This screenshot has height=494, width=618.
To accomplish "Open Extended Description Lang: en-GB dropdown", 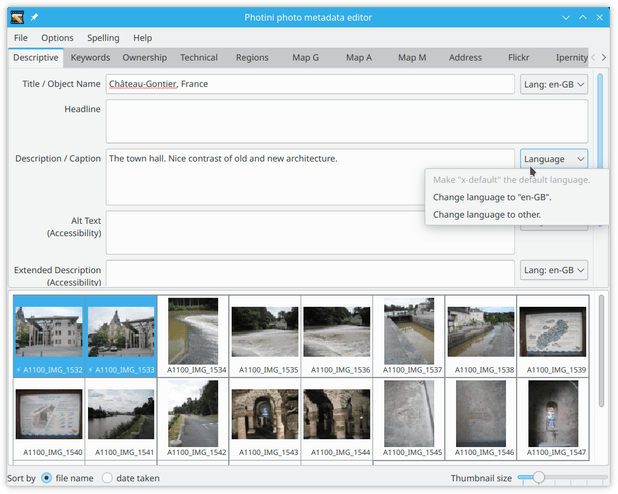I will pos(554,270).
